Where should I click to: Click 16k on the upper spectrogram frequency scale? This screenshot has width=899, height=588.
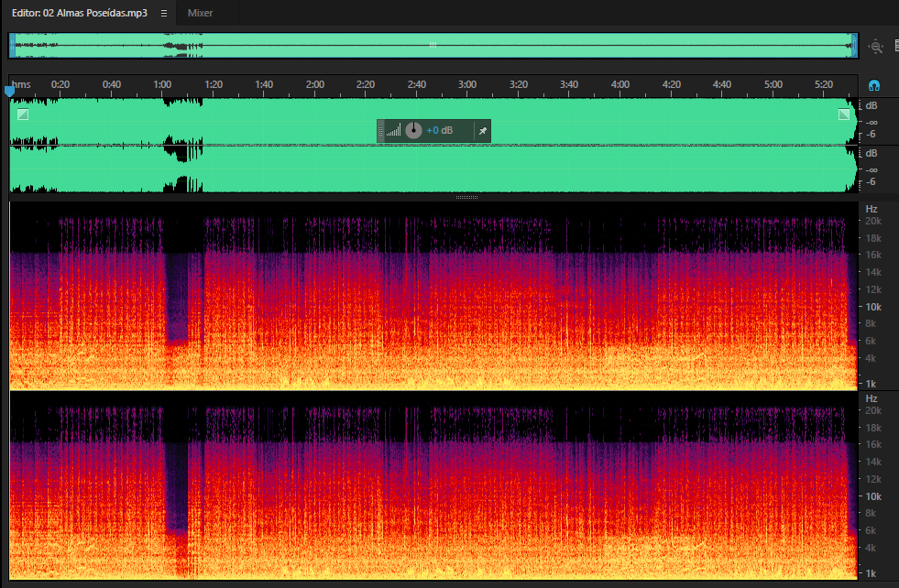pyautogui.click(x=873, y=255)
